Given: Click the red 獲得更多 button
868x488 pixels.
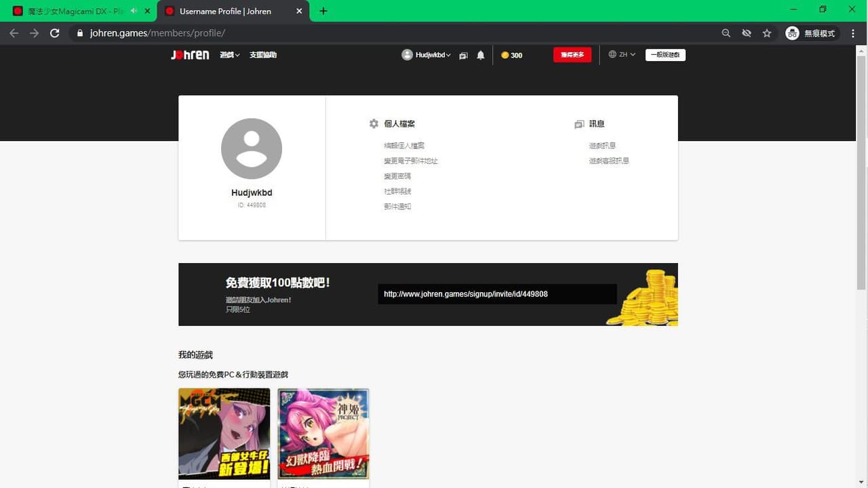Looking at the screenshot, I should pos(572,55).
